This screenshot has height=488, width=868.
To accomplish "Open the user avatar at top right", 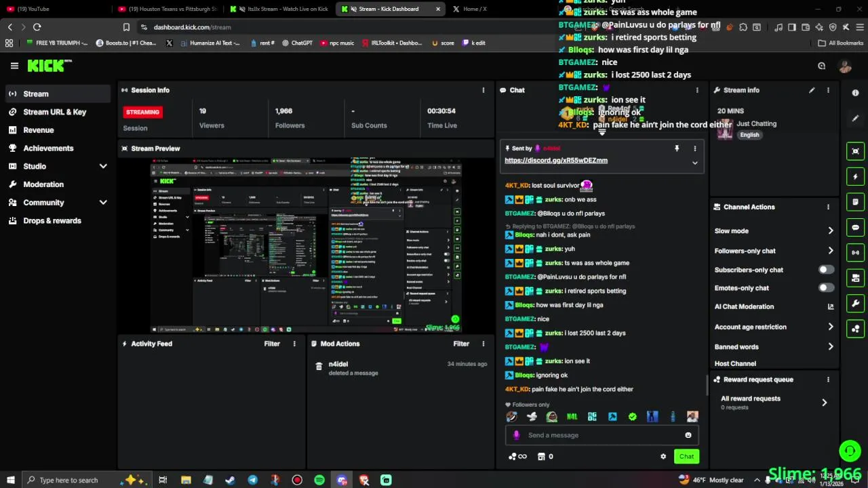I will (x=845, y=66).
